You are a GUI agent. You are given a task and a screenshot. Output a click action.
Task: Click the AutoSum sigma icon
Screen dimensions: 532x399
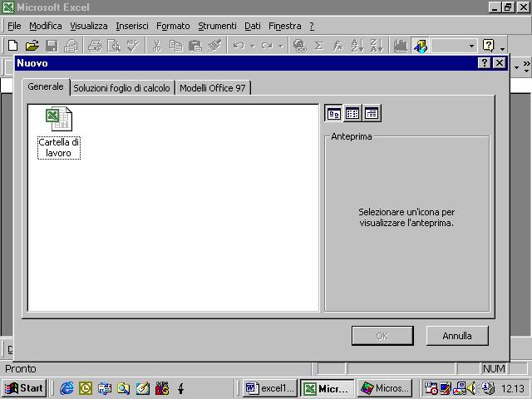(x=319, y=46)
